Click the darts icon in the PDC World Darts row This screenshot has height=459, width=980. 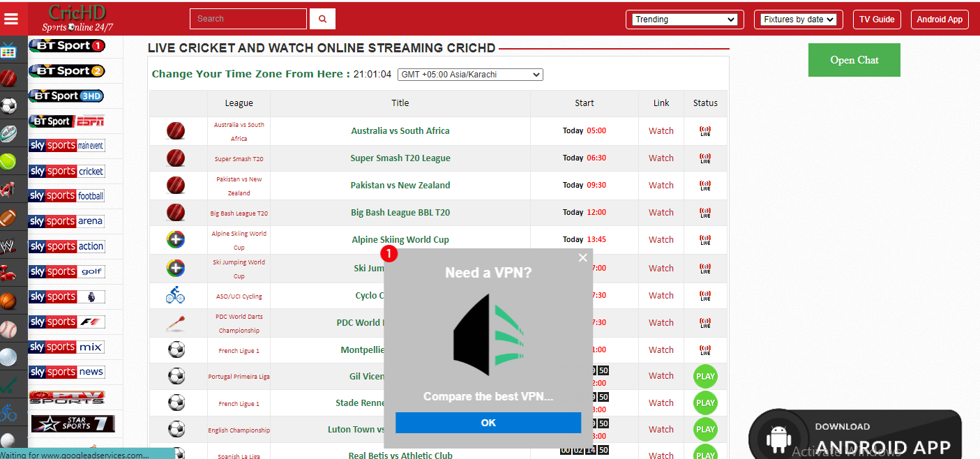176,324
